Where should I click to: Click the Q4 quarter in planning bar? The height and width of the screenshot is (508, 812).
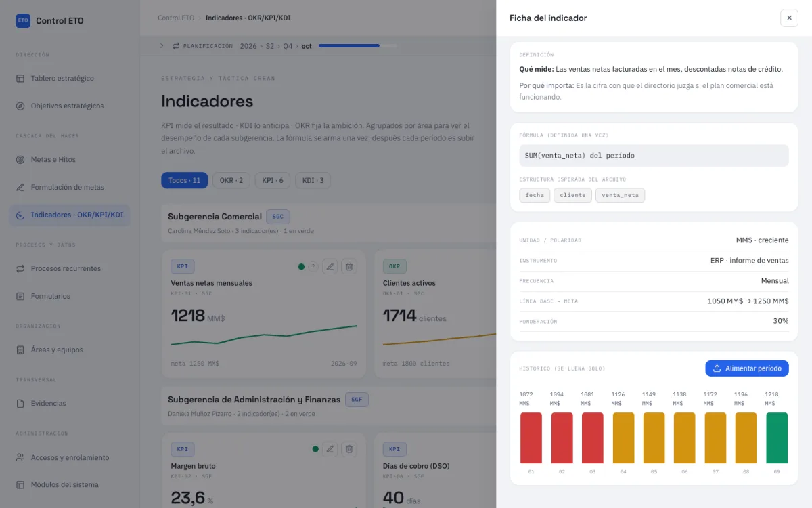[x=288, y=46]
